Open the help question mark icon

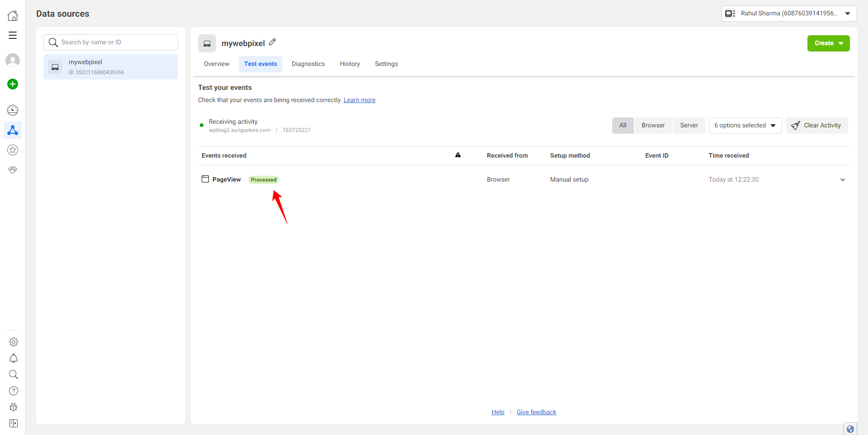[x=14, y=391]
